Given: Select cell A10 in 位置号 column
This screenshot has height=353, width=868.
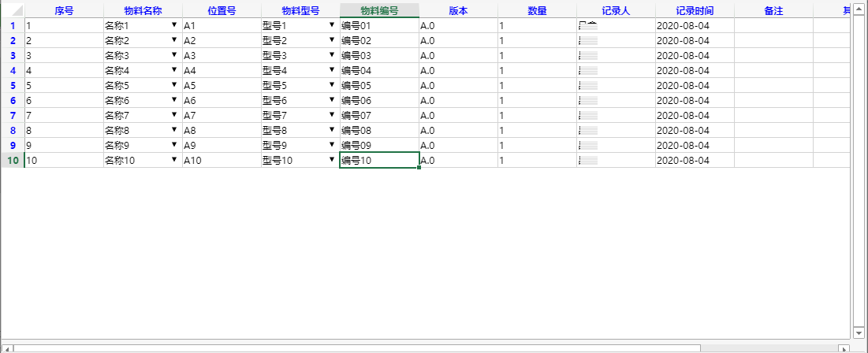Looking at the screenshot, I should pos(222,160).
